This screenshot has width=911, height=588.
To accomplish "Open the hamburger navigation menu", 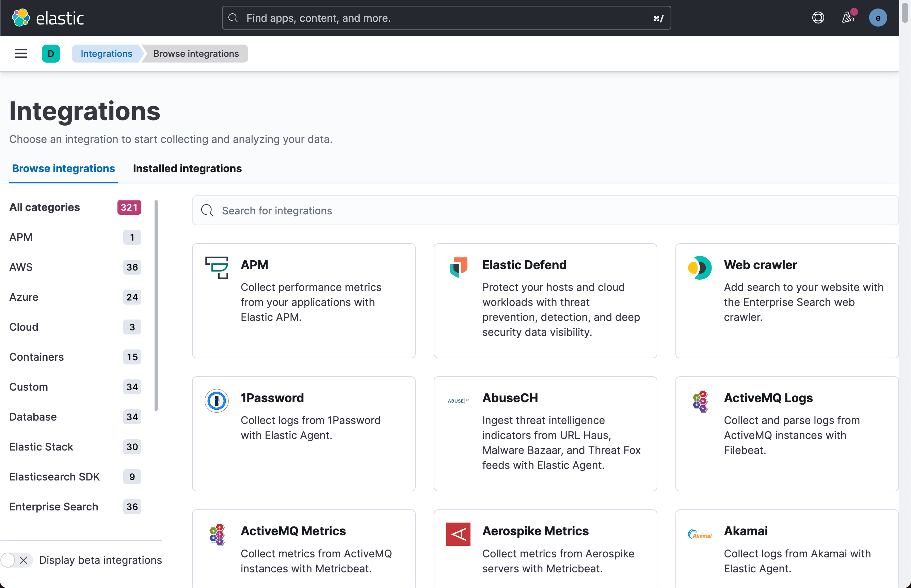I will click(21, 53).
